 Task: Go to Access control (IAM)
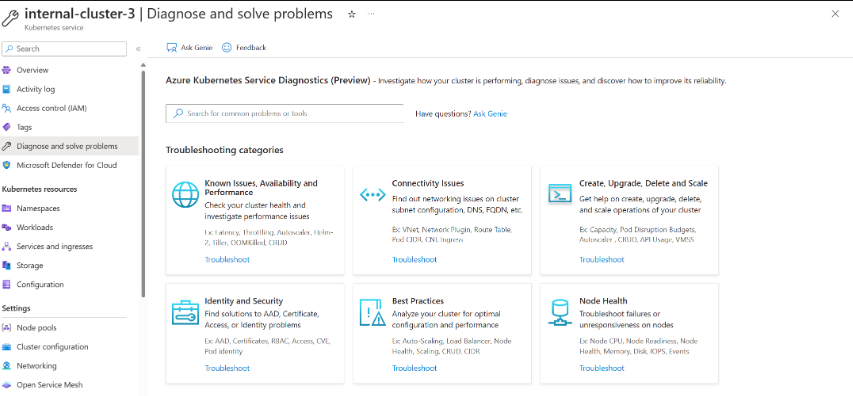[52, 108]
